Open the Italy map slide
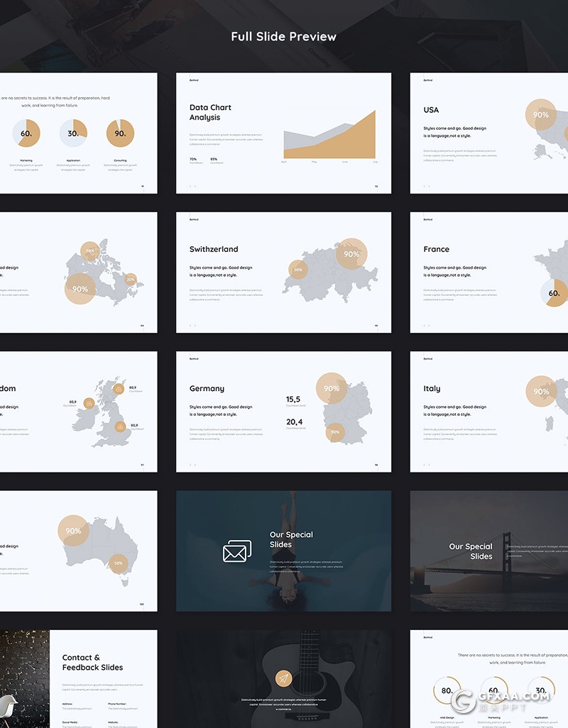Screen dimensions: 568x728 (x=488, y=412)
